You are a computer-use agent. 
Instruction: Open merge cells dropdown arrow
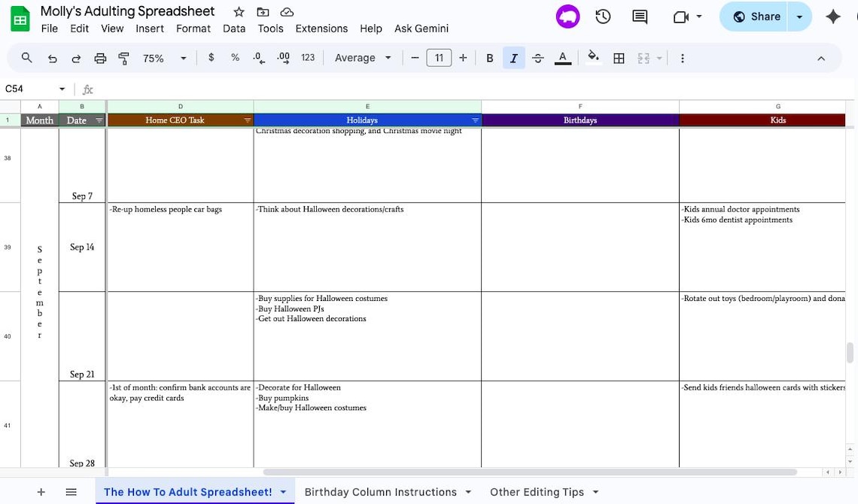pyautogui.click(x=659, y=59)
